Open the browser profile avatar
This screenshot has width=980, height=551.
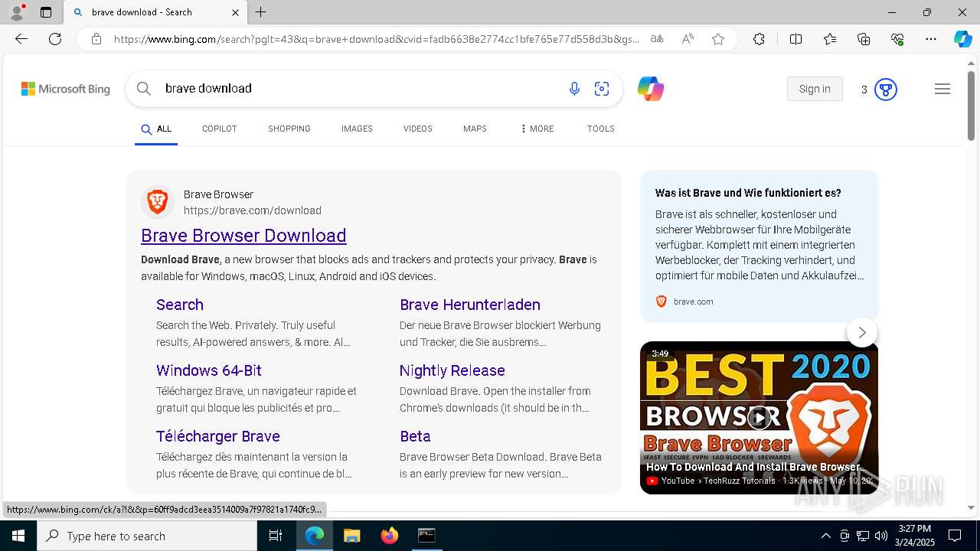[17, 11]
